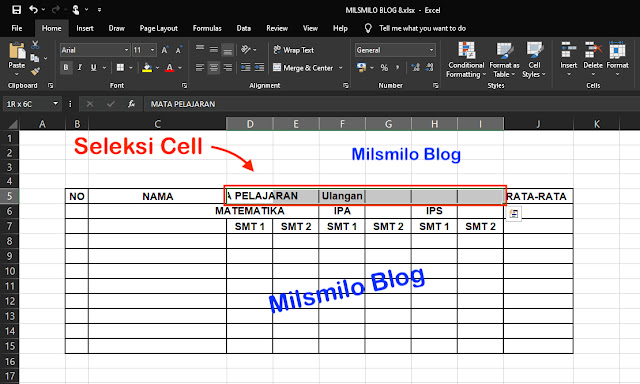Copy the selection with the Copy icon
The height and width of the screenshot is (384, 640).
[35, 58]
